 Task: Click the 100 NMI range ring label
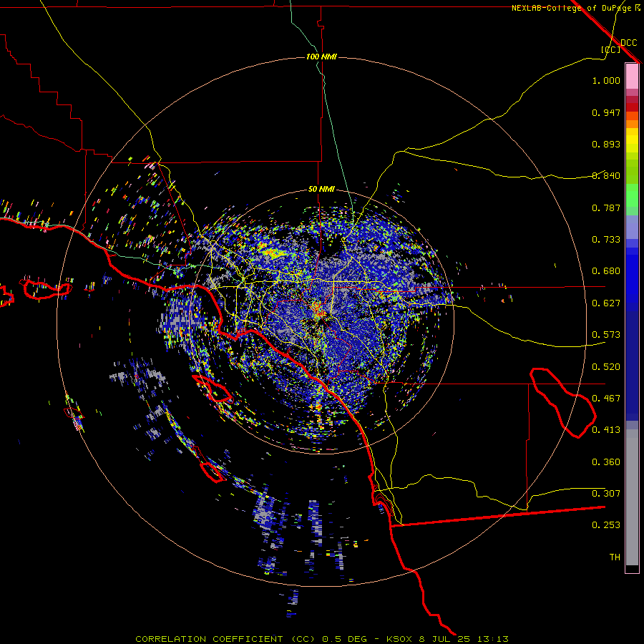click(x=321, y=57)
